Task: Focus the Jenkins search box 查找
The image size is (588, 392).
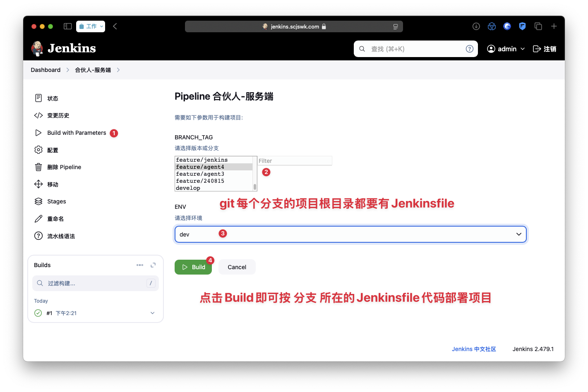Action: coord(416,49)
